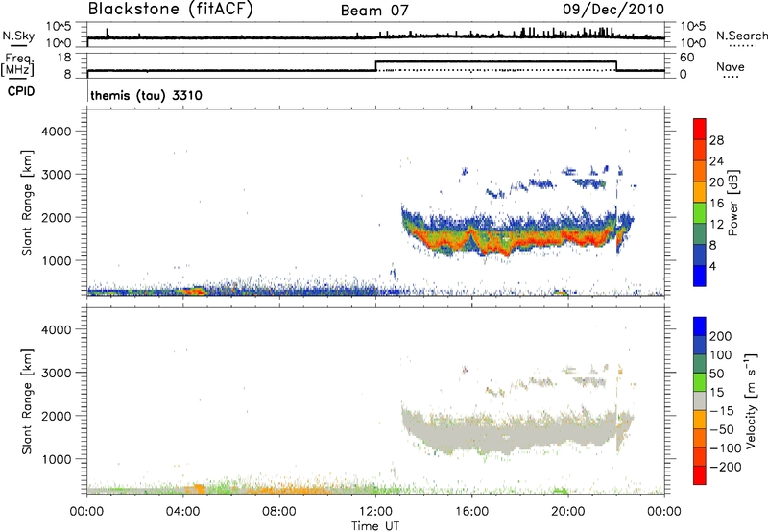The height and width of the screenshot is (532, 768).
Task: Select the 'Beam 07' label
Action: [374, 11]
